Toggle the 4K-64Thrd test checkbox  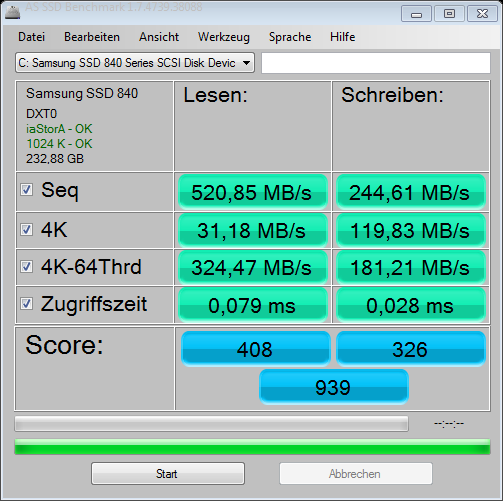[26, 266]
